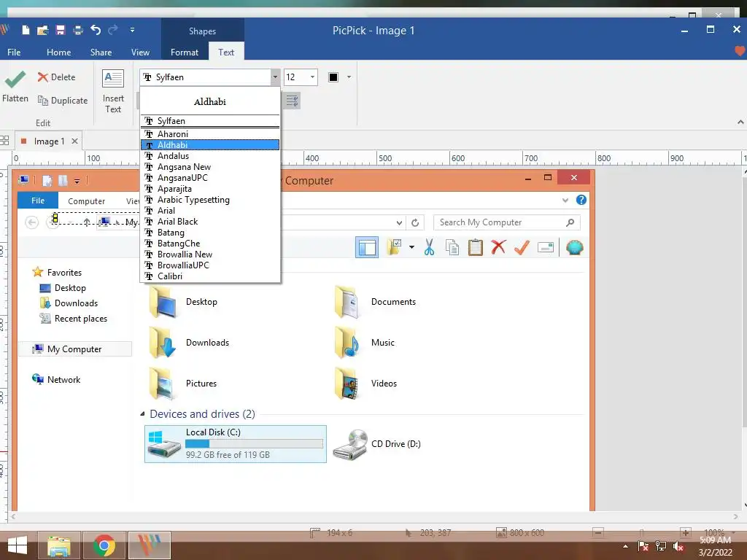This screenshot has width=747, height=560.
Task: Click the PicPick taskbar icon
Action: (x=150, y=545)
